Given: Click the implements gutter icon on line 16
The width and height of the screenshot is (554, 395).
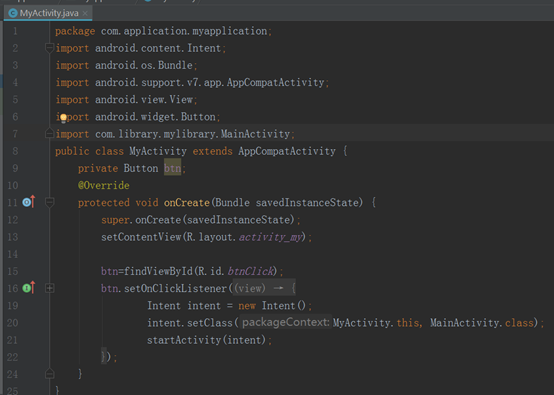Looking at the screenshot, I should 29,288.
